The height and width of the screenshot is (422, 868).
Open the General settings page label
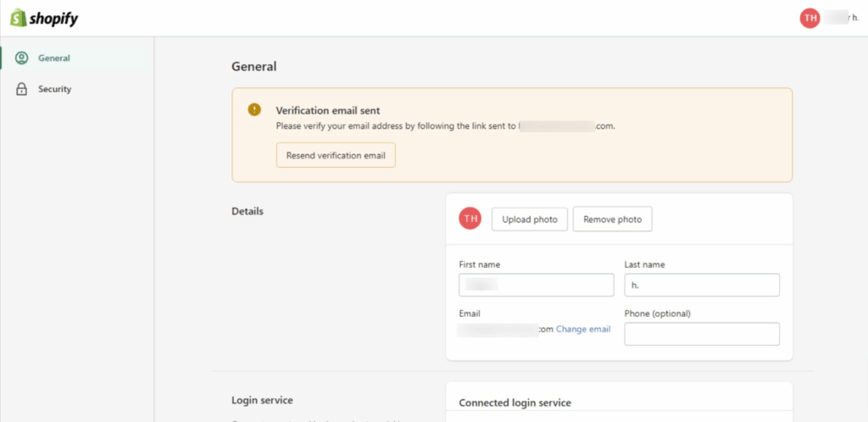tap(54, 58)
